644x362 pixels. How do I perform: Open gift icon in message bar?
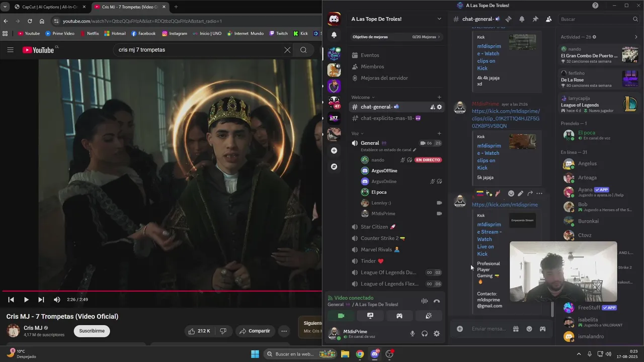click(516, 329)
